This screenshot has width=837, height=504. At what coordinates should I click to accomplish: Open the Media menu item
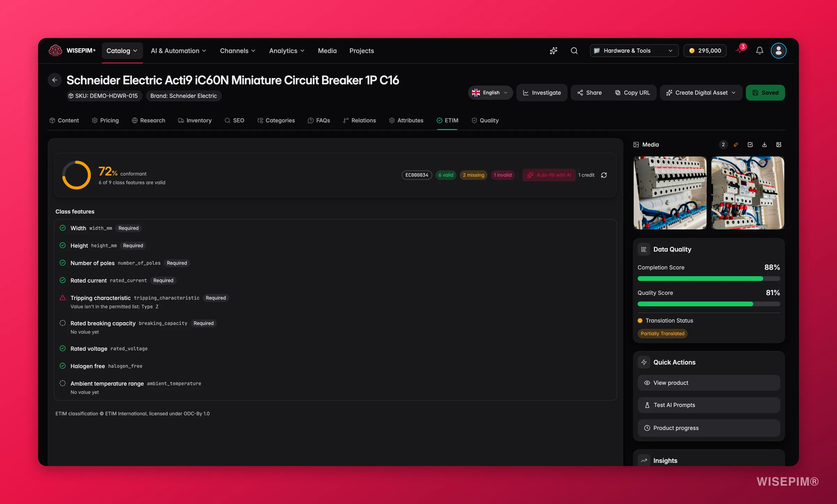[327, 51]
